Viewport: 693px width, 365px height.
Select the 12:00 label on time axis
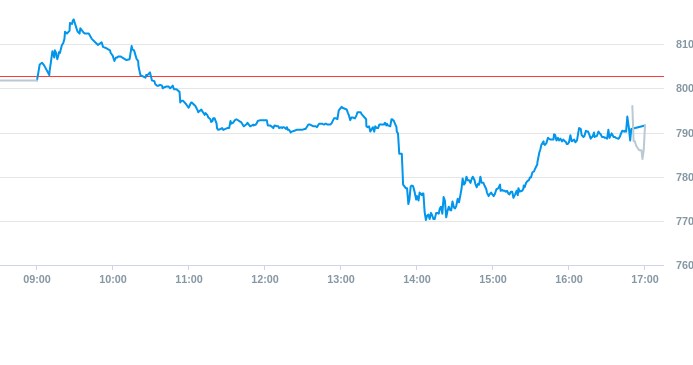tap(265, 279)
